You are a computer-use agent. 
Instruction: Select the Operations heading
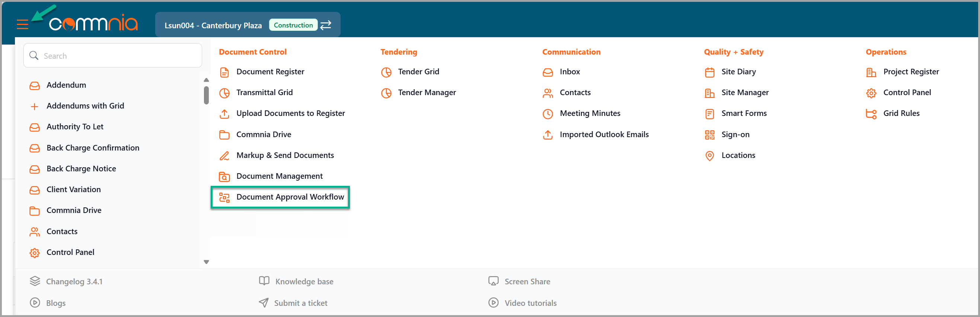pyautogui.click(x=886, y=52)
